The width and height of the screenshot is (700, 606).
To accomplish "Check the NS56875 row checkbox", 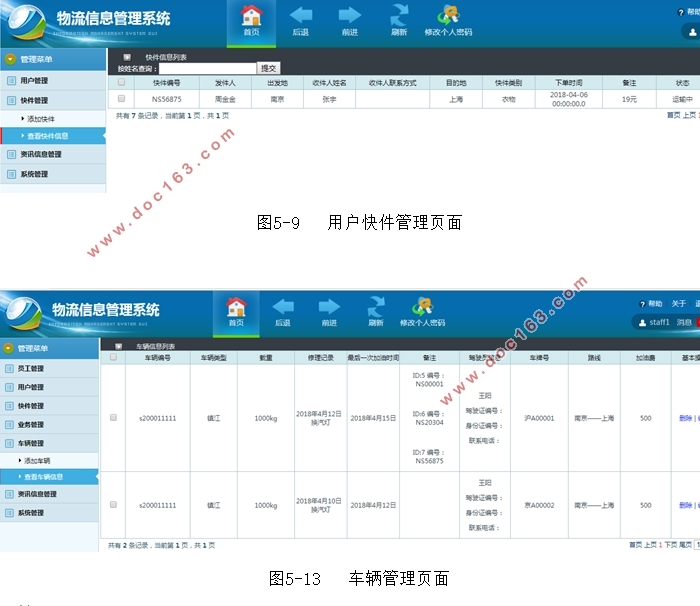I will (121, 99).
